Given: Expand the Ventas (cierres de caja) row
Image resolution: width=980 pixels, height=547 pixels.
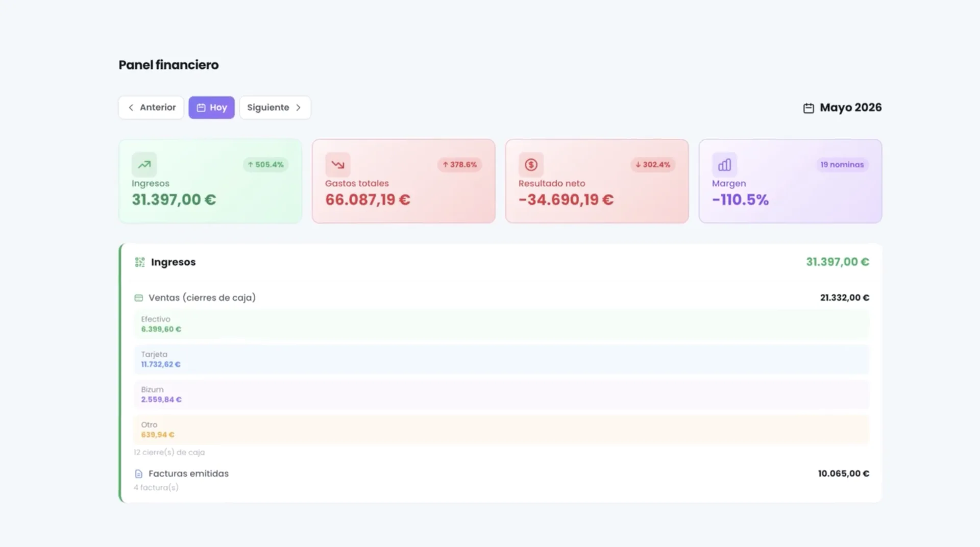Looking at the screenshot, I should 501,297.
